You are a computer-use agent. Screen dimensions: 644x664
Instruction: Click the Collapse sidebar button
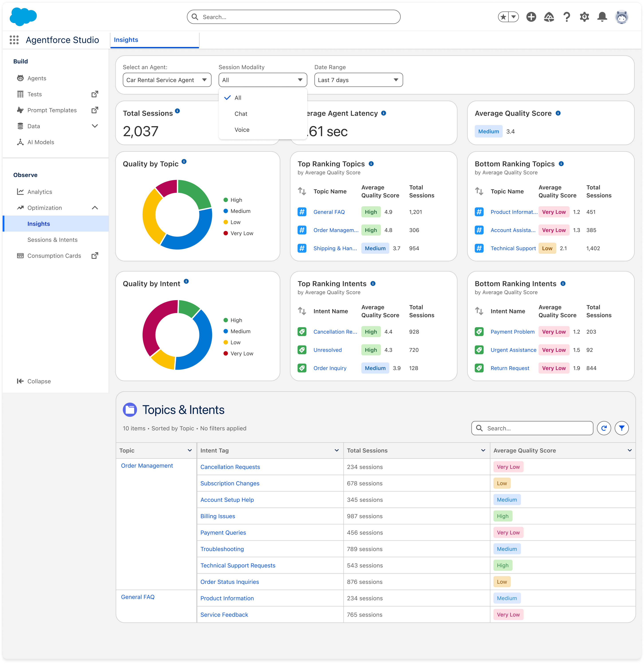(x=34, y=381)
